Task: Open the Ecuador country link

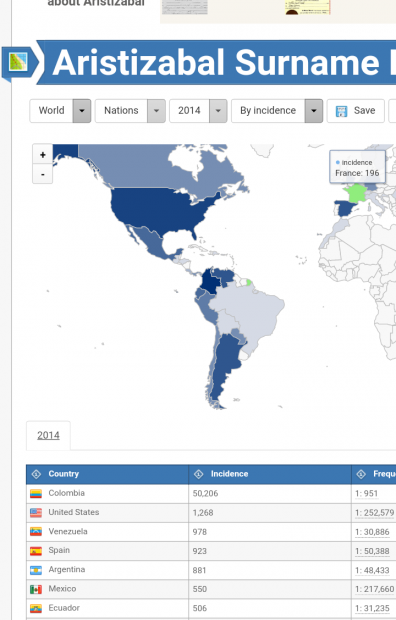Action: [x=64, y=608]
